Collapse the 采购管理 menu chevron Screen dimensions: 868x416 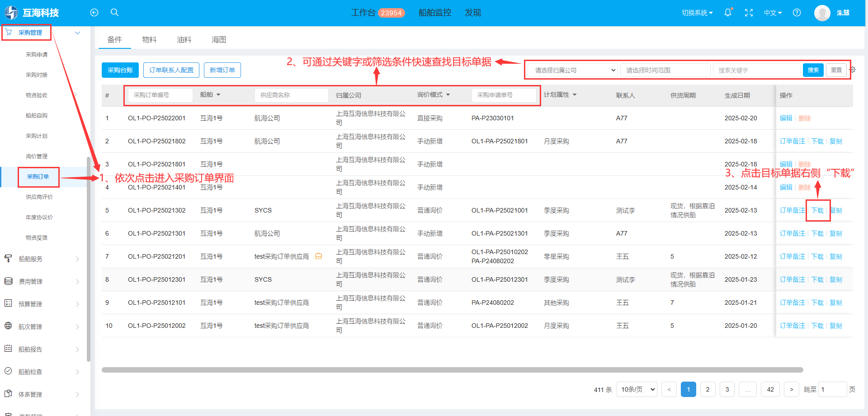pyautogui.click(x=77, y=33)
